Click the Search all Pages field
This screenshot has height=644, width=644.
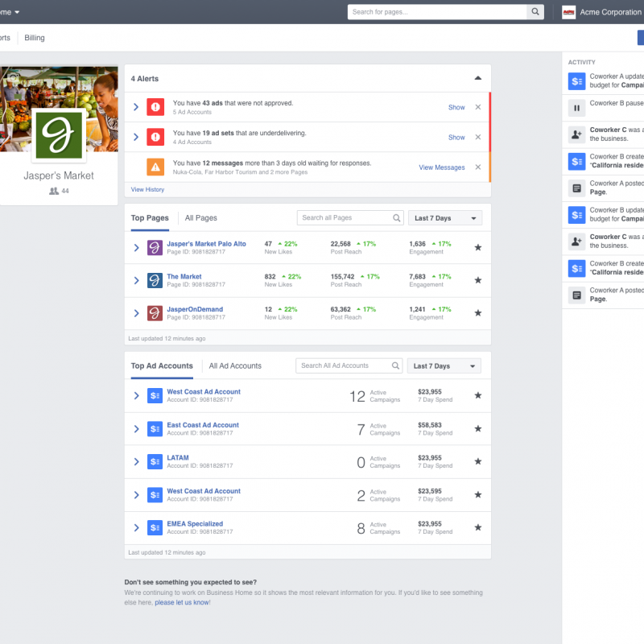[345, 218]
